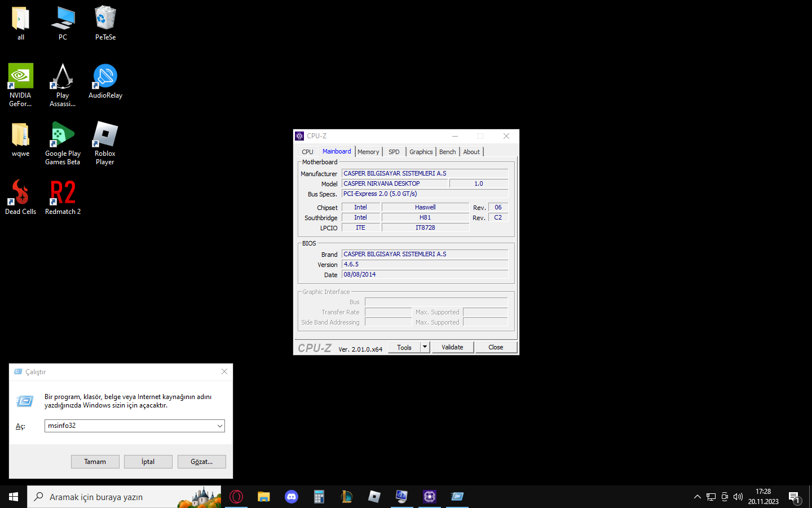The width and height of the screenshot is (812, 508).
Task: Click the PCI-Express 2.0 bus specs field
Action: 425,194
